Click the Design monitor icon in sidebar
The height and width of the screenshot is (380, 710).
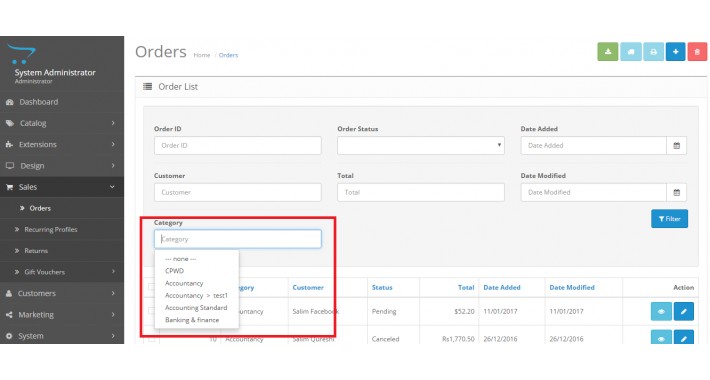[10, 166]
